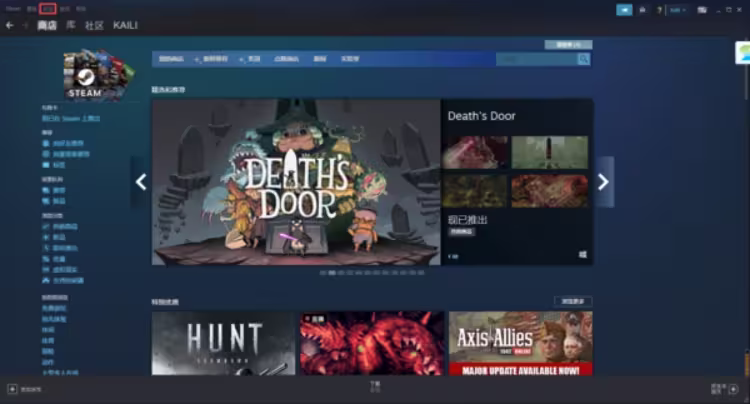Go back with the left arrow navigation icon
This screenshot has width=750, height=404.
click(10, 25)
